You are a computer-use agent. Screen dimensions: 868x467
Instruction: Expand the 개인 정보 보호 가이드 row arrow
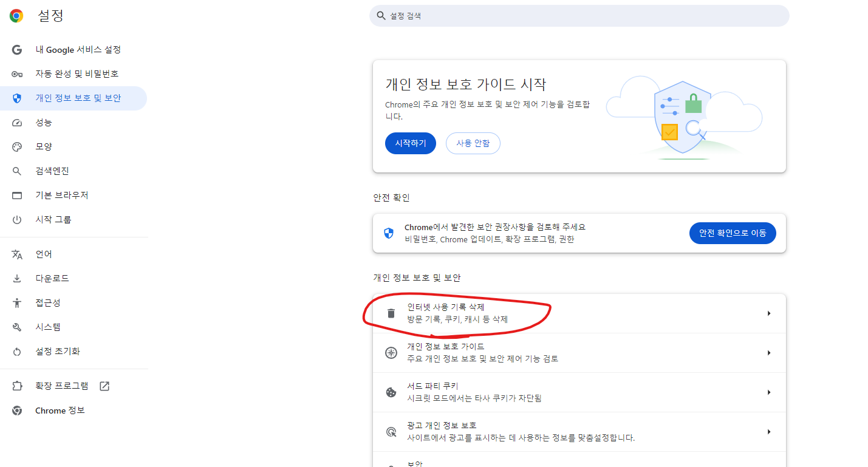pyautogui.click(x=769, y=352)
